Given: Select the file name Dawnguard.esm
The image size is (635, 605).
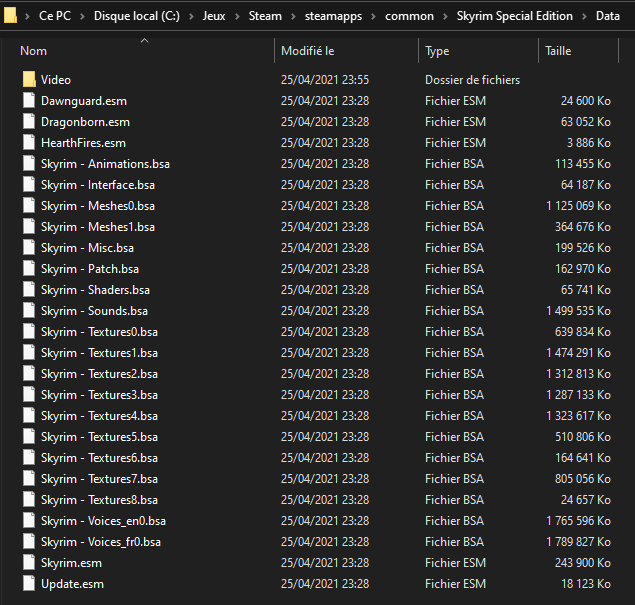Looking at the screenshot, I should tap(84, 101).
